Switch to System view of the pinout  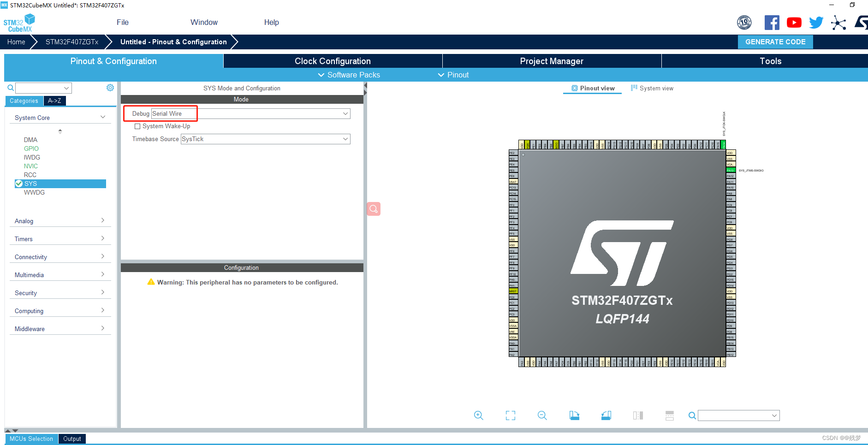(x=652, y=88)
